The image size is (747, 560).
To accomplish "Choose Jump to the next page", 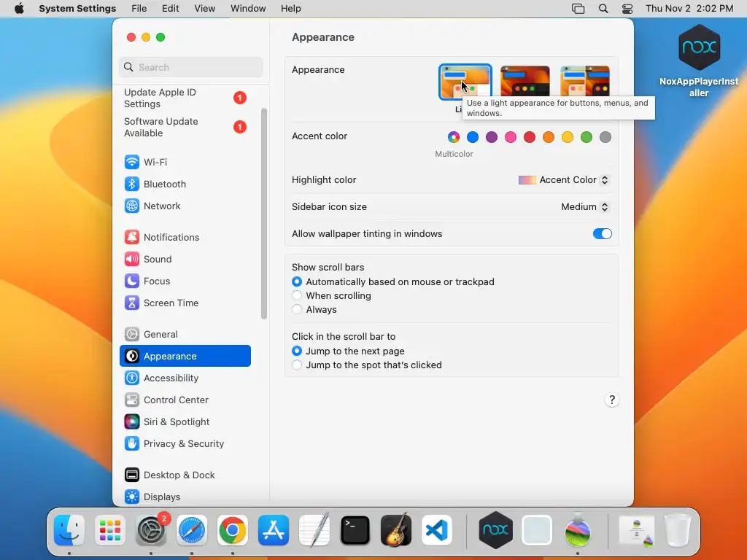I will 348,351.
